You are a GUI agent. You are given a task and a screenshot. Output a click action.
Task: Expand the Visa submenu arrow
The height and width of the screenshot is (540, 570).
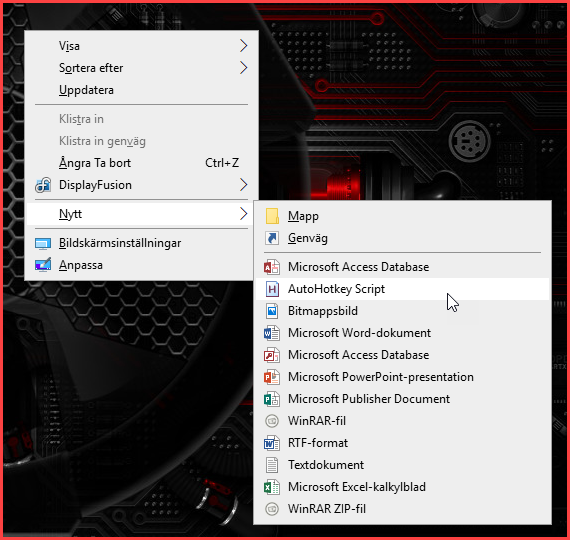(244, 46)
